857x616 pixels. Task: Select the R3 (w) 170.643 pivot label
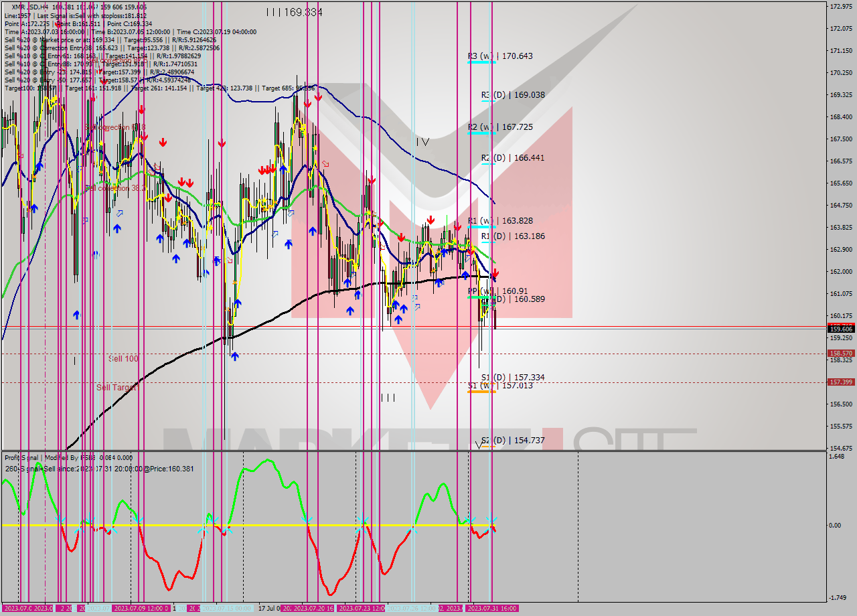pyautogui.click(x=500, y=56)
